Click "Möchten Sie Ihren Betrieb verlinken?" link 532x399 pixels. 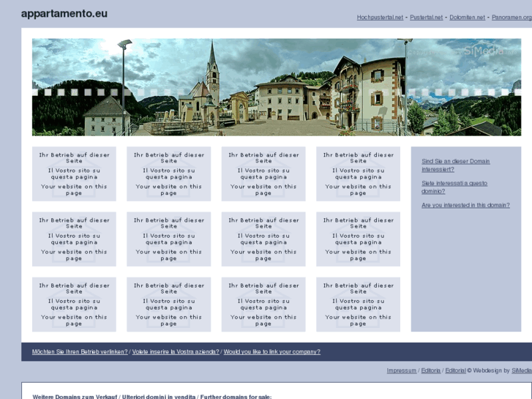click(80, 352)
